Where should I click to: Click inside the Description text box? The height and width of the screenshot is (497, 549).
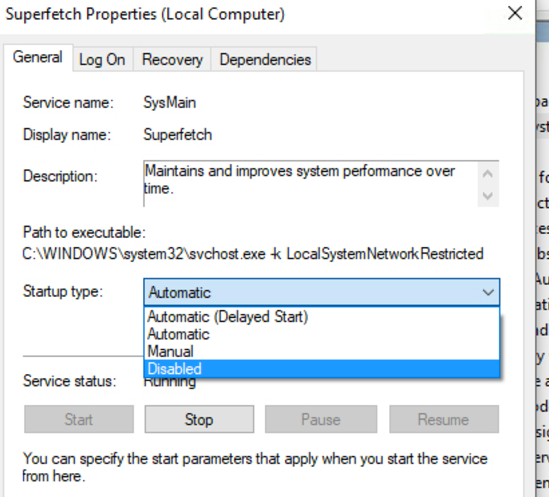coord(311,184)
